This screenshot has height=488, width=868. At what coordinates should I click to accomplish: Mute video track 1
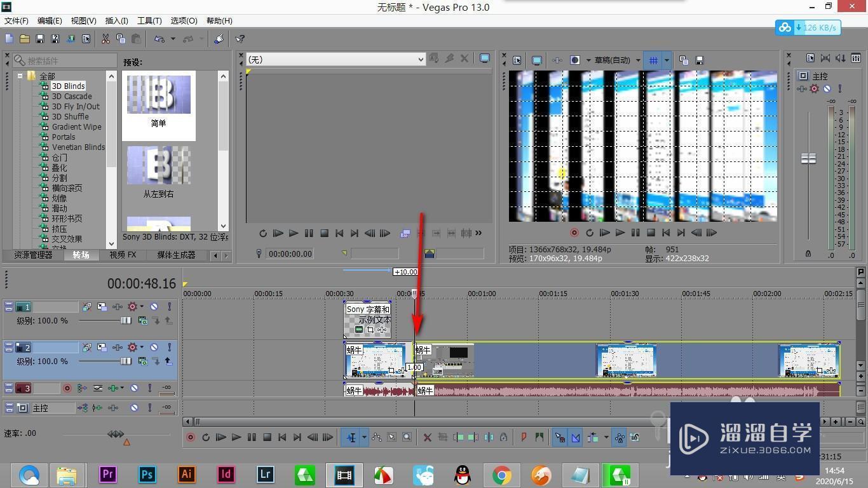tap(154, 307)
